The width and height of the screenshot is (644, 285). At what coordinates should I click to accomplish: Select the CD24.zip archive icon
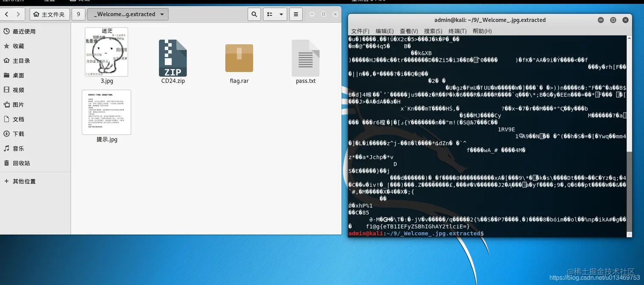(x=173, y=58)
